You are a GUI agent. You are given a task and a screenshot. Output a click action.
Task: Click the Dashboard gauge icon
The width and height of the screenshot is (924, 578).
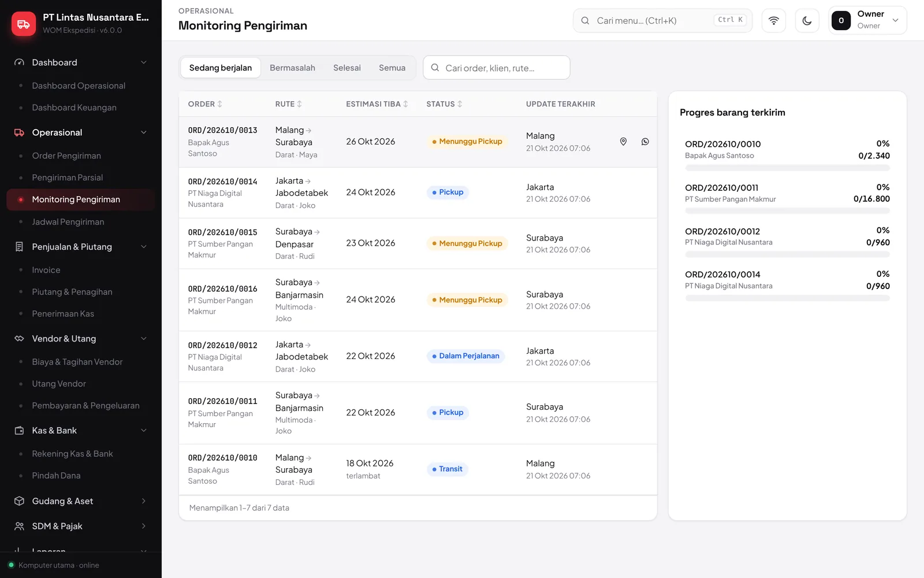[19, 62]
